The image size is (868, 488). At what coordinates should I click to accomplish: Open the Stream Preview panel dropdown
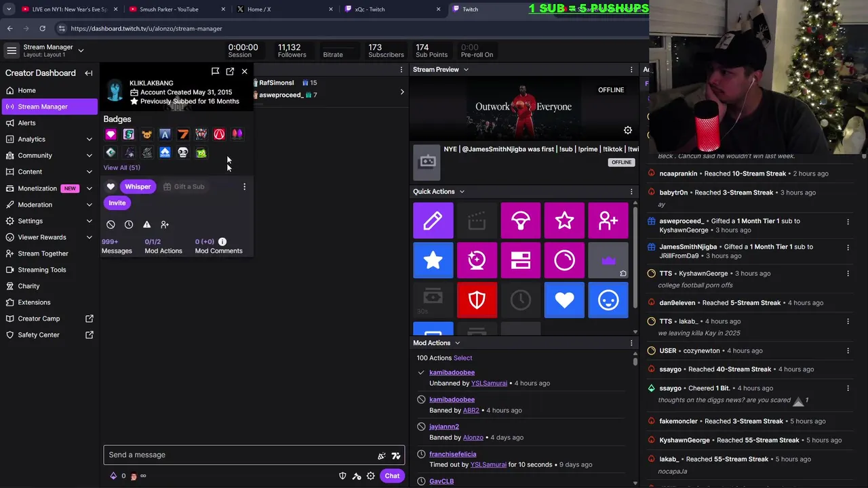click(466, 70)
